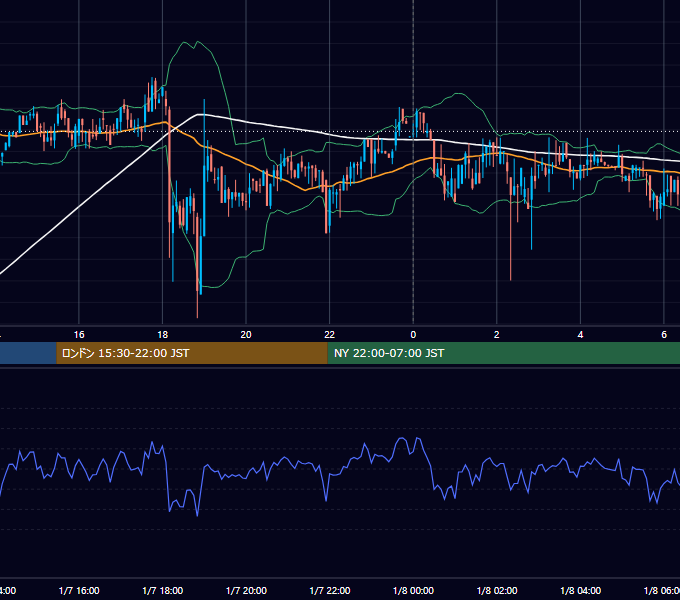Click the 1/7 18:00 date label
This screenshot has height=600, width=680.
[163, 591]
